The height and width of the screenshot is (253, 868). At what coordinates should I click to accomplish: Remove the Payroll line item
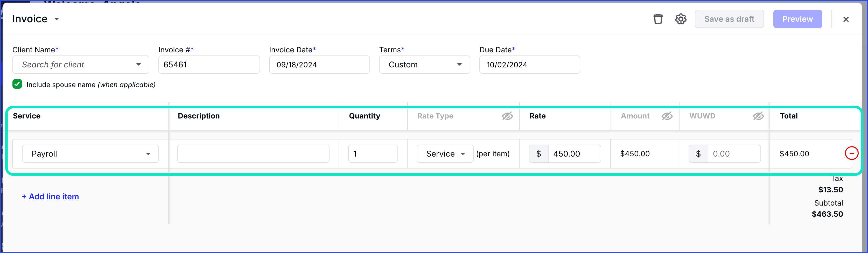851,154
